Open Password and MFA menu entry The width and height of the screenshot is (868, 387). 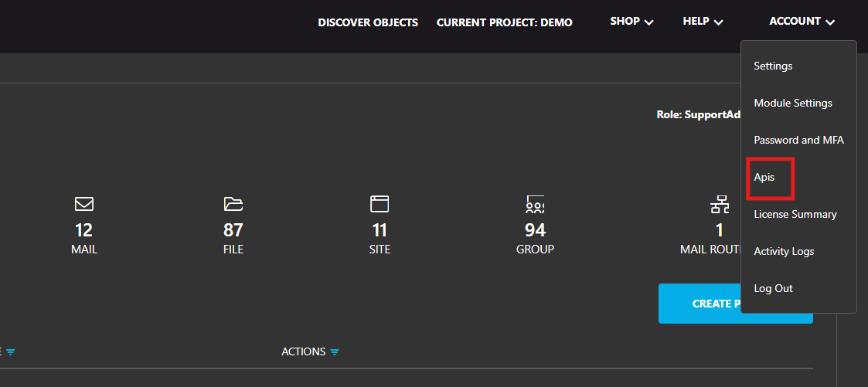tap(798, 141)
